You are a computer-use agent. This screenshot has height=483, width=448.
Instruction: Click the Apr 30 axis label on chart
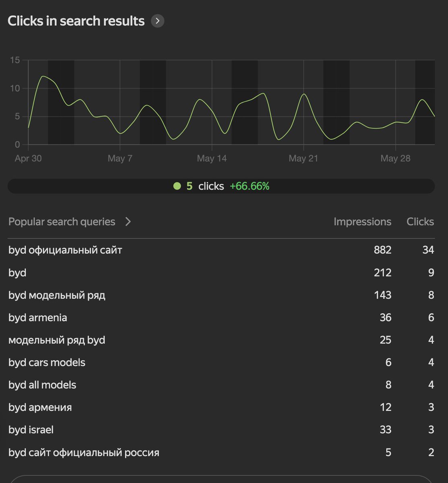(28, 158)
